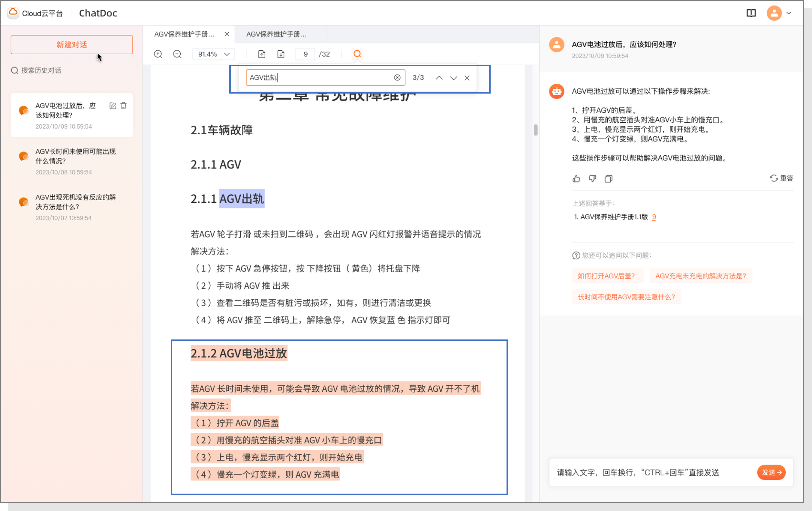The image size is (812, 511).
Task: Toggle the layout panel icon in header
Action: tap(750, 13)
